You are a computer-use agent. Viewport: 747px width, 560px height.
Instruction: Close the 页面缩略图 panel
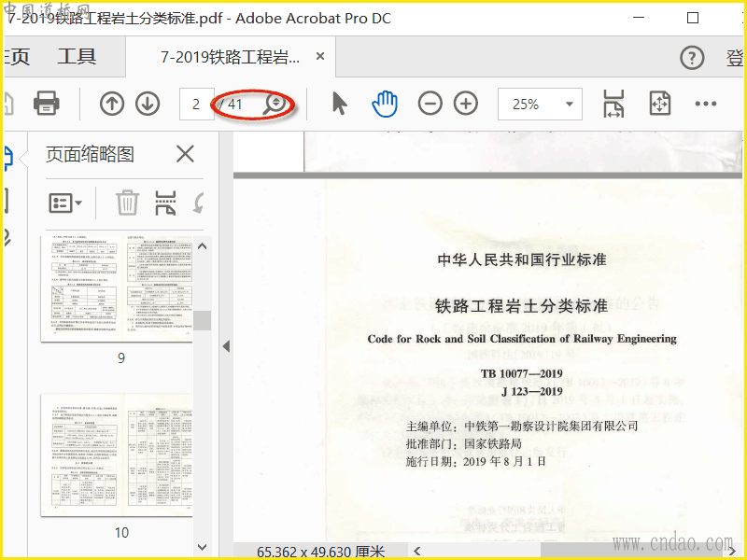click(185, 154)
